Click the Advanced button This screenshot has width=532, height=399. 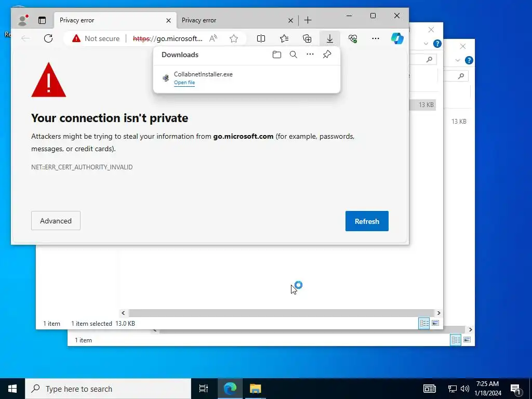tap(56, 220)
